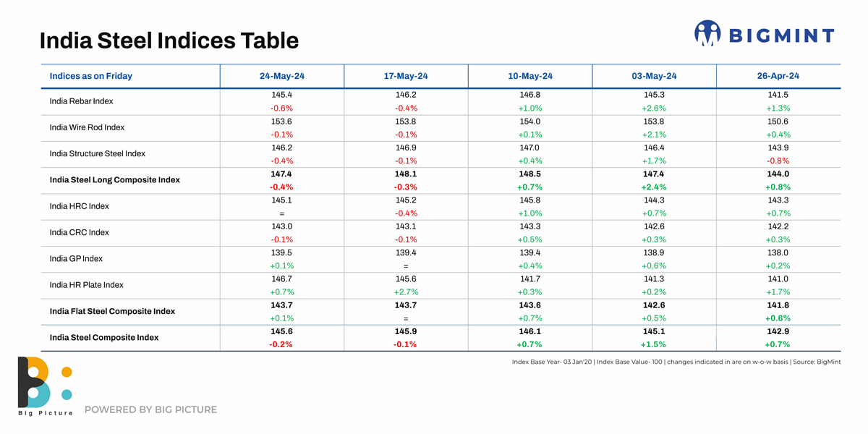Click India Structure Steel Index label
Screen dimensions: 868x434
(97, 153)
